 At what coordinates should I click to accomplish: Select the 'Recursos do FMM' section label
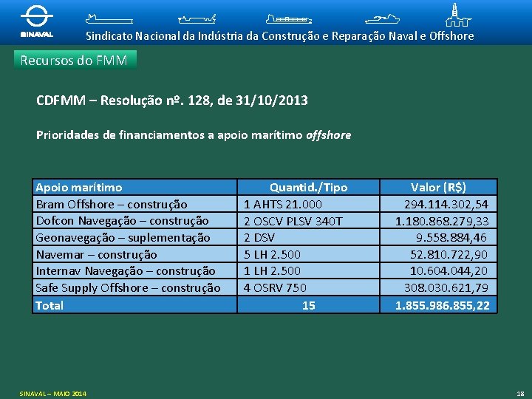click(x=75, y=60)
